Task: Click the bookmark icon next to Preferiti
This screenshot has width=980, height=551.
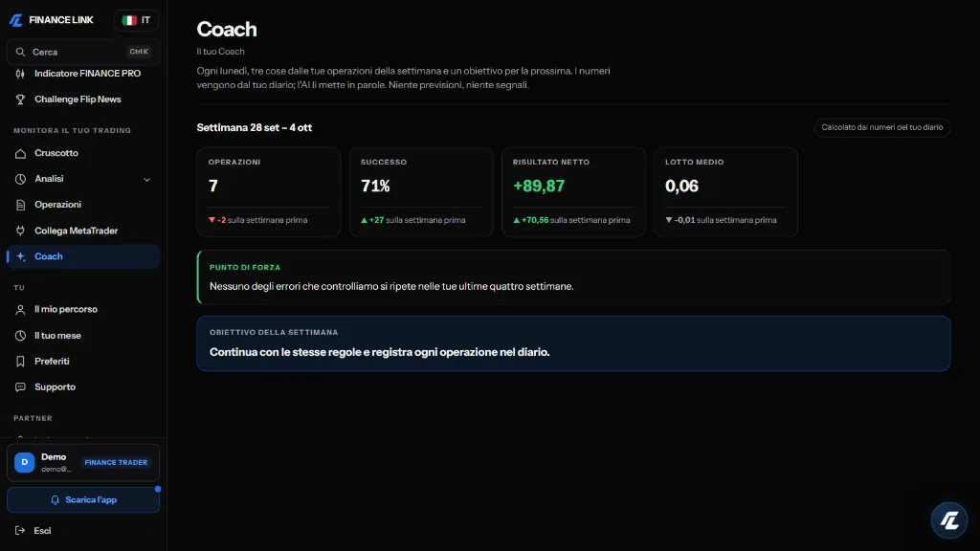Action: 21,362
